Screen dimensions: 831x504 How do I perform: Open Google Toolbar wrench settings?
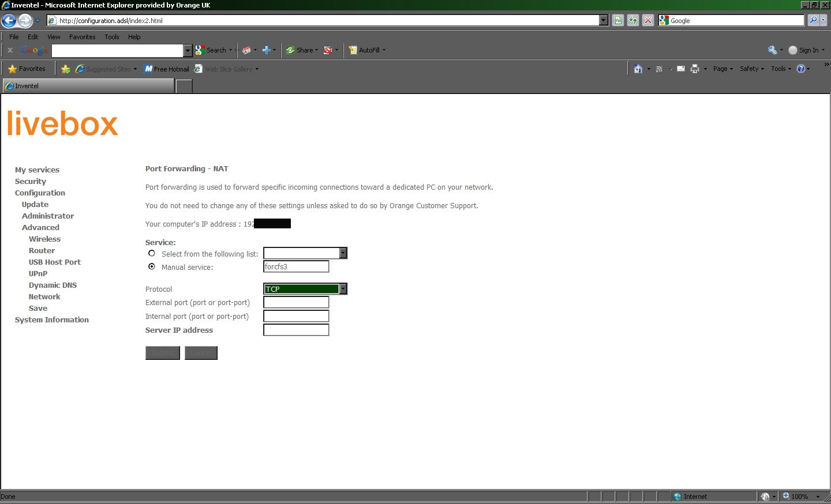coord(772,50)
